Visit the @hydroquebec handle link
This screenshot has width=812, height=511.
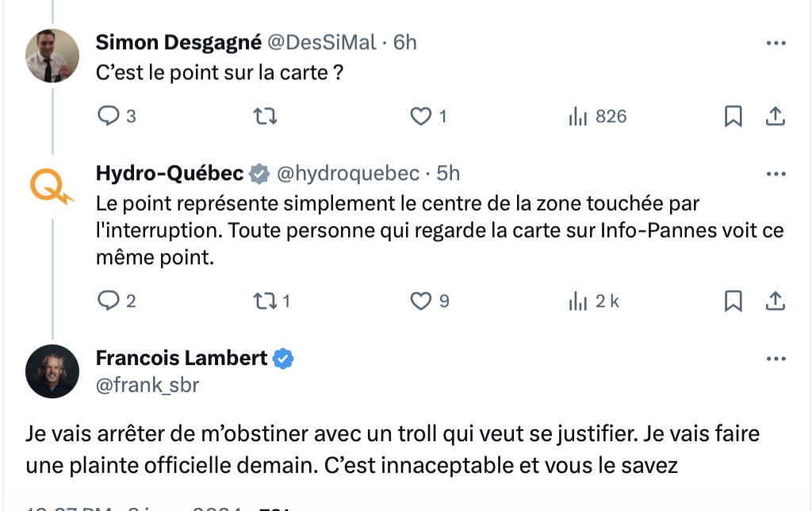pos(348,174)
